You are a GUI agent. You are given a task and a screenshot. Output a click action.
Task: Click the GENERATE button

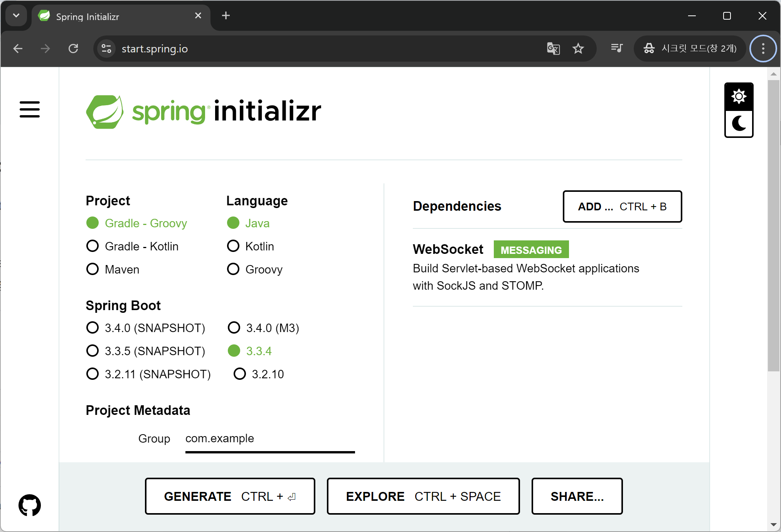click(230, 496)
